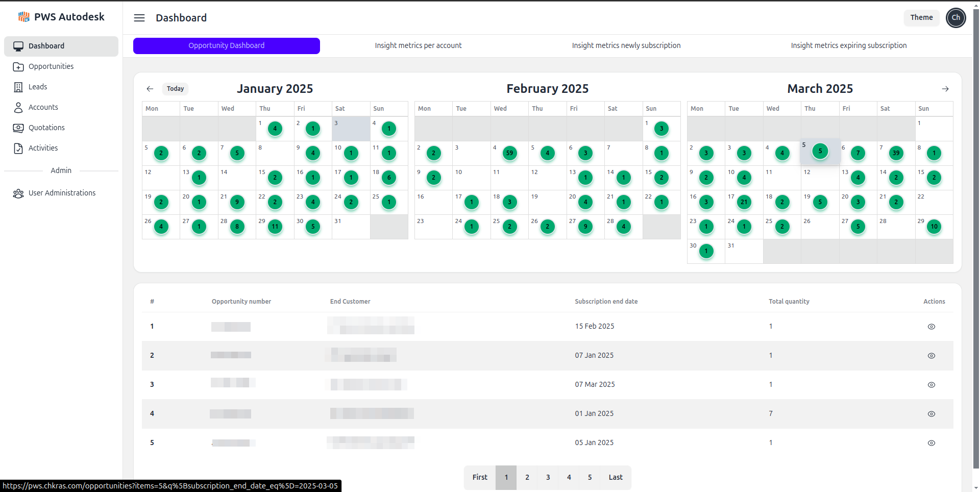View details of the 15 Feb 2025 opportunity
Screen dimensions: 980x492
pos(932,326)
